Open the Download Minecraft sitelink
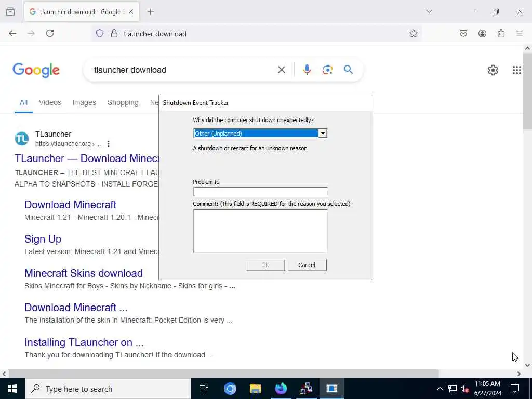 (70, 205)
